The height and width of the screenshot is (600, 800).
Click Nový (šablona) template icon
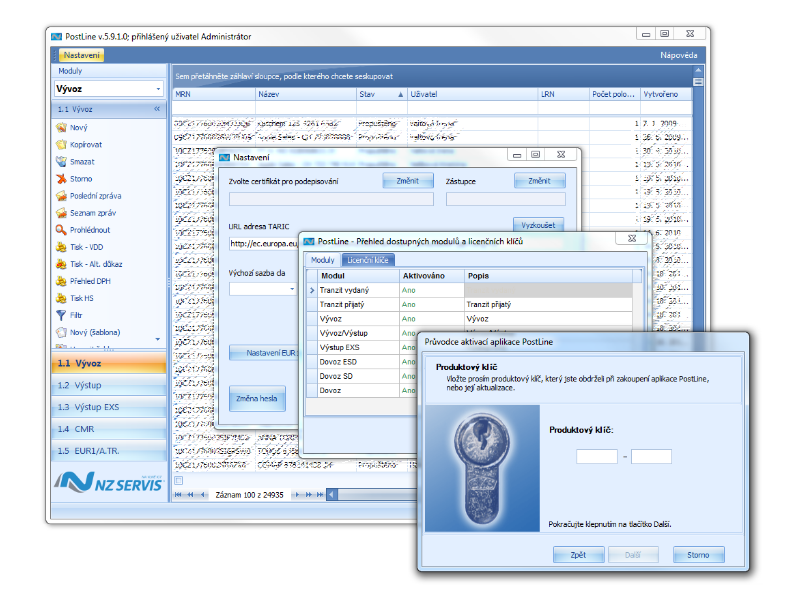coord(61,333)
